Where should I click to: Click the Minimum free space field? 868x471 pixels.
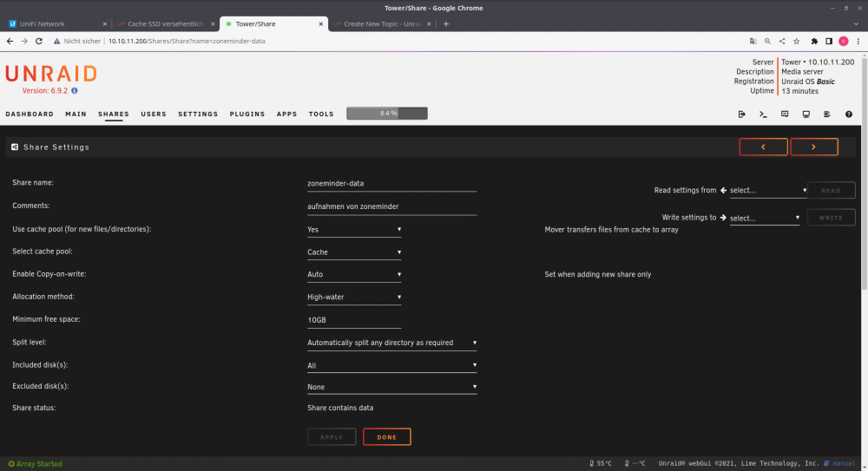[x=354, y=320]
